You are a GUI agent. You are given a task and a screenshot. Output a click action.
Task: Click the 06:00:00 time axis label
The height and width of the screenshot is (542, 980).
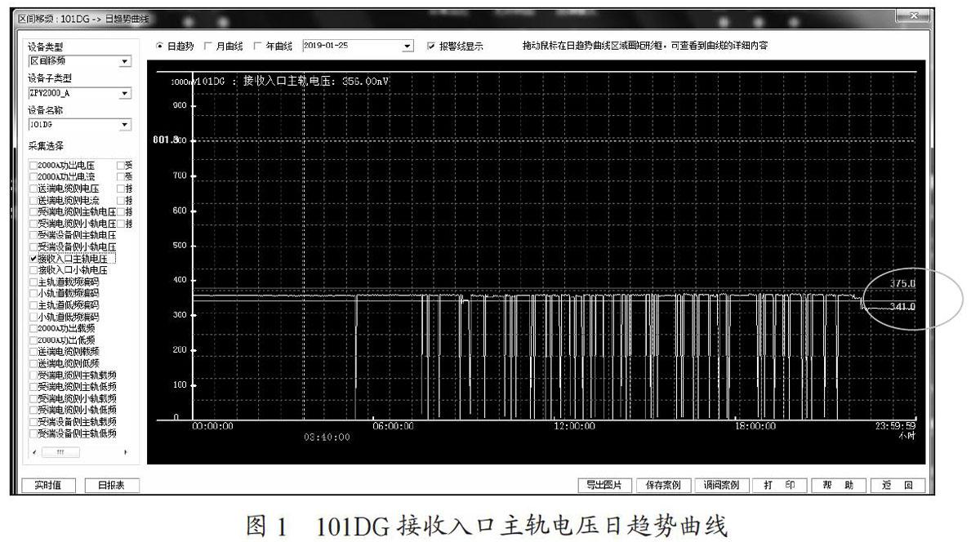pyautogui.click(x=393, y=426)
